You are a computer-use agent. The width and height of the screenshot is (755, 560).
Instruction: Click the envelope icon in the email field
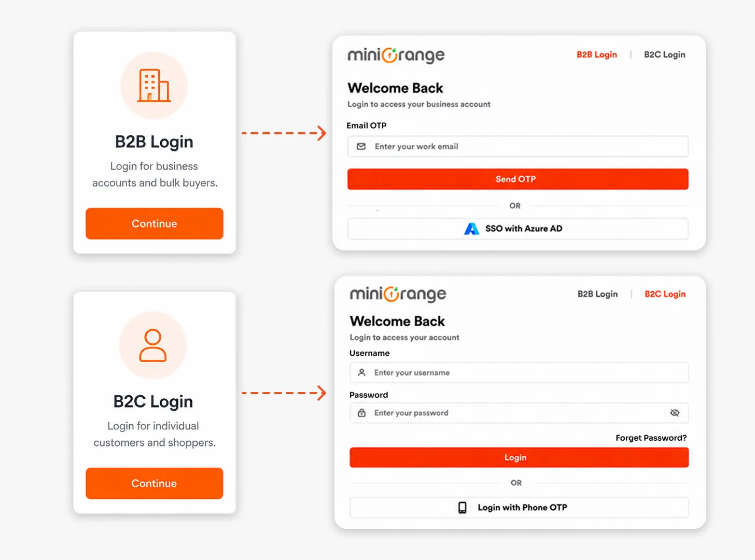point(361,147)
